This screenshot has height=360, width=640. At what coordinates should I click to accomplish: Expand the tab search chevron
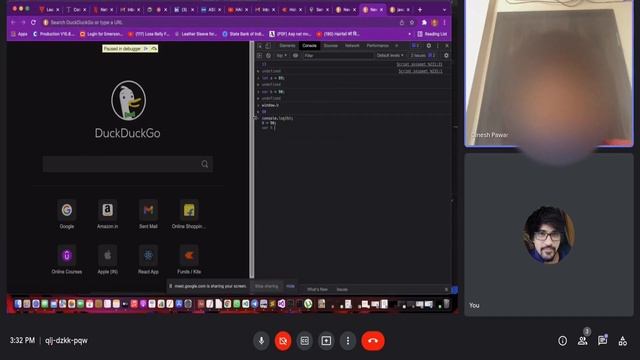444,9
